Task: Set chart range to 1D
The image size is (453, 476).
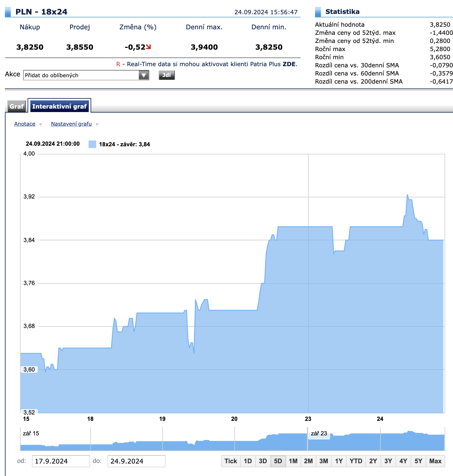Action: [x=248, y=461]
